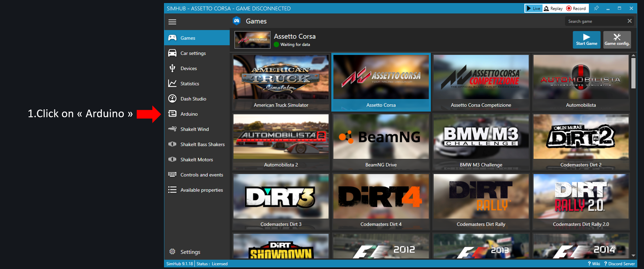
Task: Open ShakeIt Bass Shakers icon
Action: (172, 144)
